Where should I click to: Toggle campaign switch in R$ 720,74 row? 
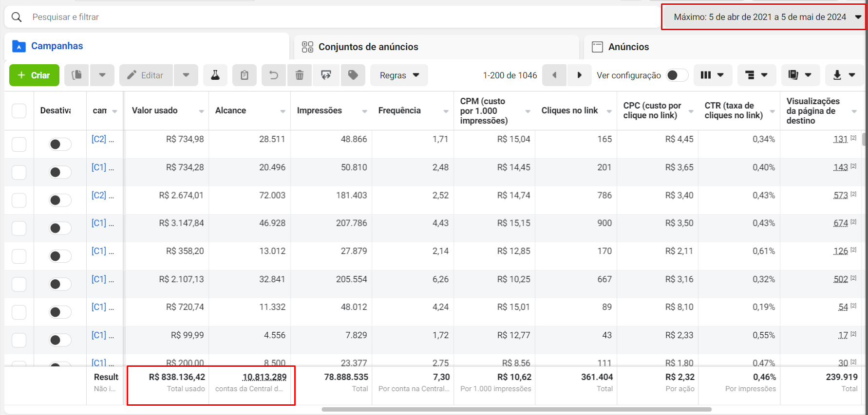tap(60, 312)
